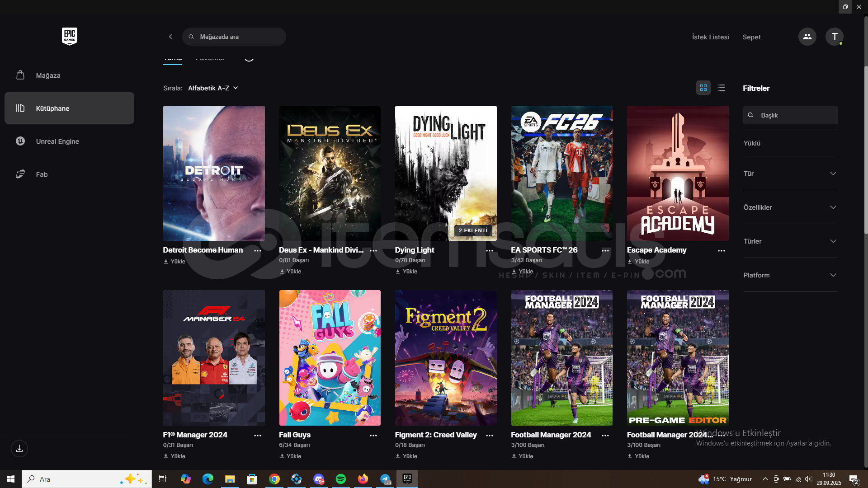Open options menu for Football Manager 2024
The height and width of the screenshot is (488, 868).
pos(605,435)
